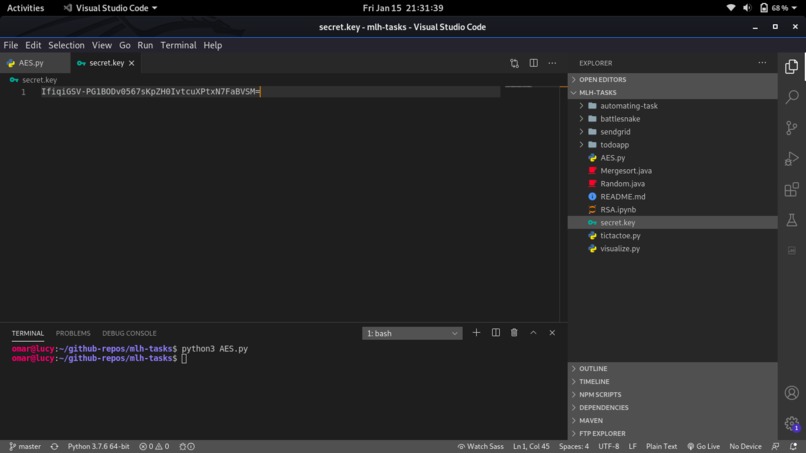Viewport: 806px width, 453px height.
Task: Select the Python 3.7.6 64-bit interpreter
Action: pyautogui.click(x=98, y=446)
